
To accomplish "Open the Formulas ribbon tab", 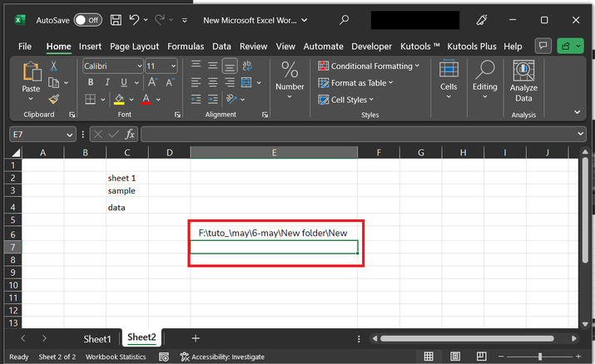I will click(x=186, y=47).
